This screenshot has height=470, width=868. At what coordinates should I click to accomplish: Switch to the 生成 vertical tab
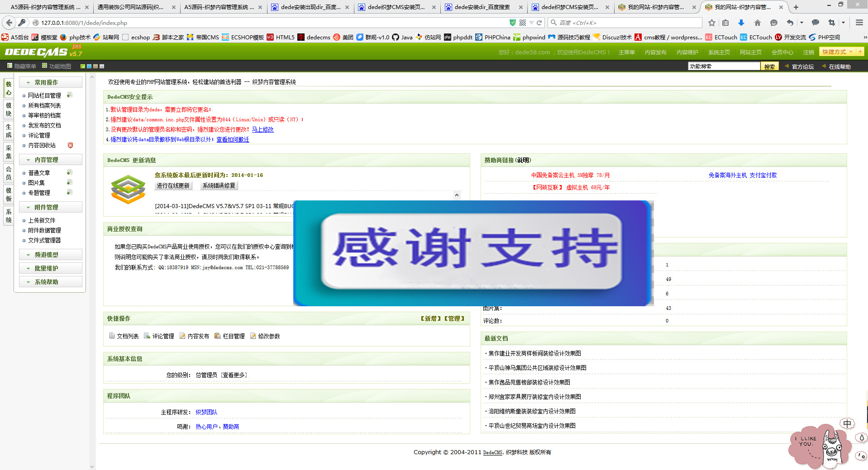[x=9, y=131]
